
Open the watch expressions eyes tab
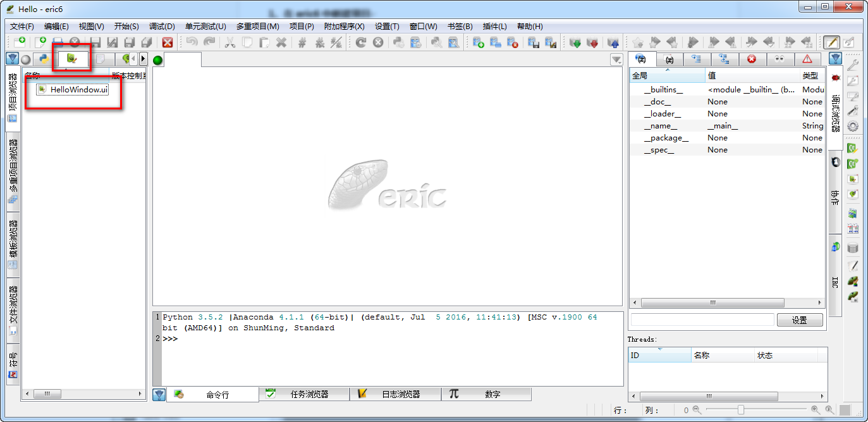[779, 59]
